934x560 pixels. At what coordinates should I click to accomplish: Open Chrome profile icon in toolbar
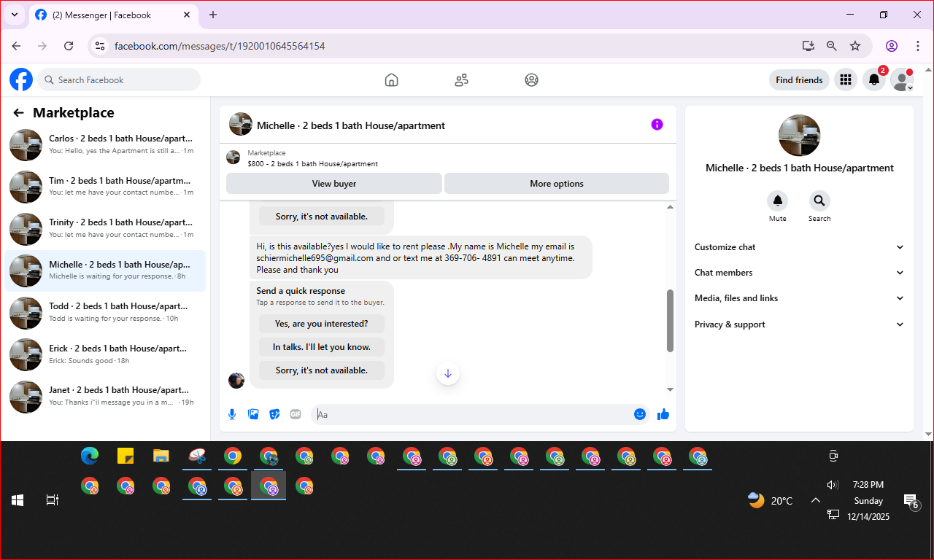coord(892,46)
